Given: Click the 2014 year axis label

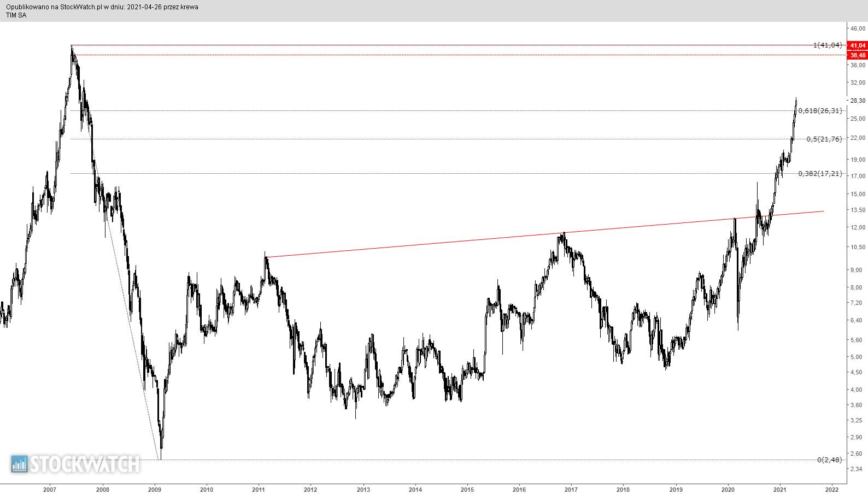Looking at the screenshot, I should pos(415,490).
